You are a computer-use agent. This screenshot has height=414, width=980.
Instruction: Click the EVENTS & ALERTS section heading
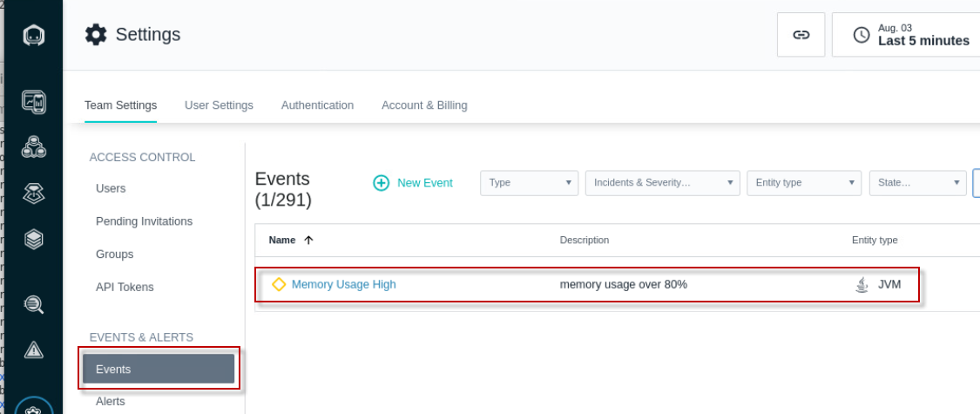141,337
